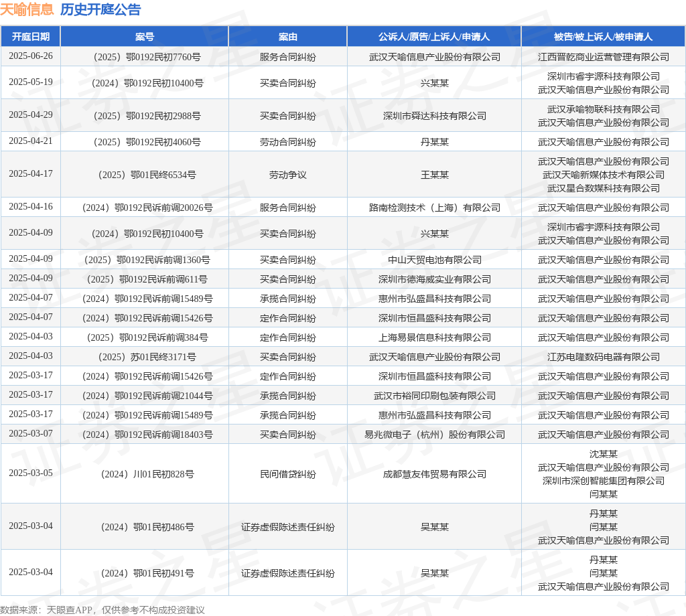Click case number (2024)鄂0192民诉前调21044号

147,396
